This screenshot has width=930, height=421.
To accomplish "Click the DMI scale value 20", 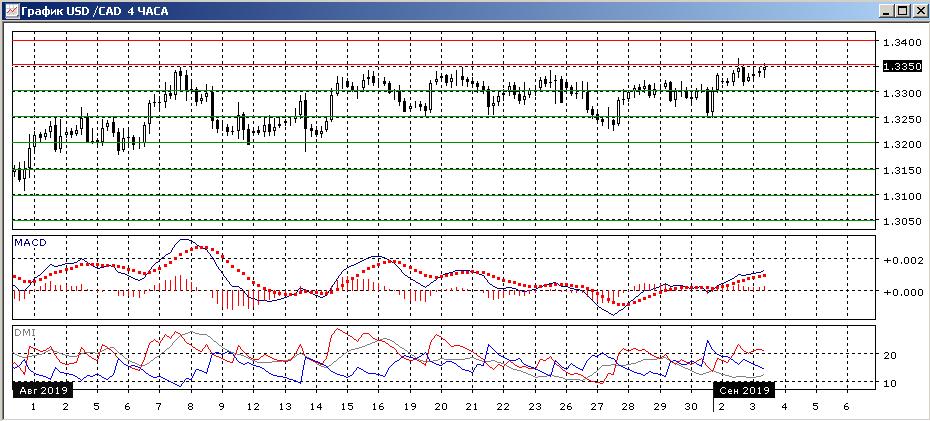I will [889, 355].
